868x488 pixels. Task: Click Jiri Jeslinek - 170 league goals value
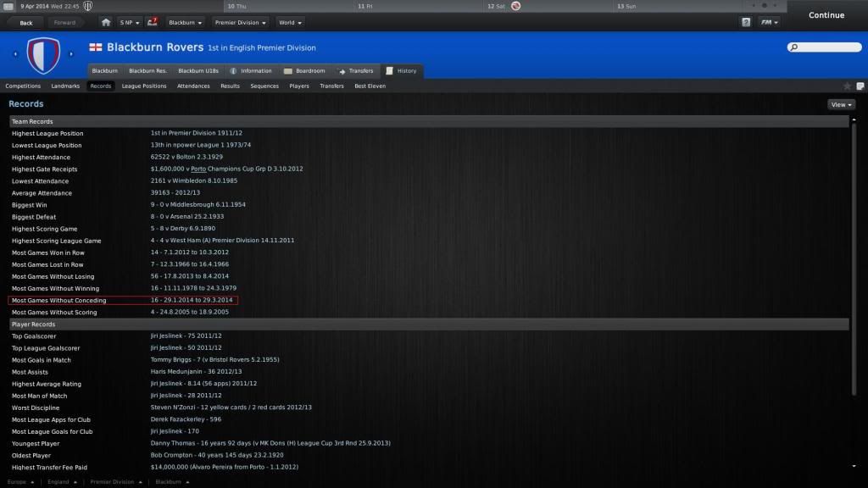click(175, 431)
